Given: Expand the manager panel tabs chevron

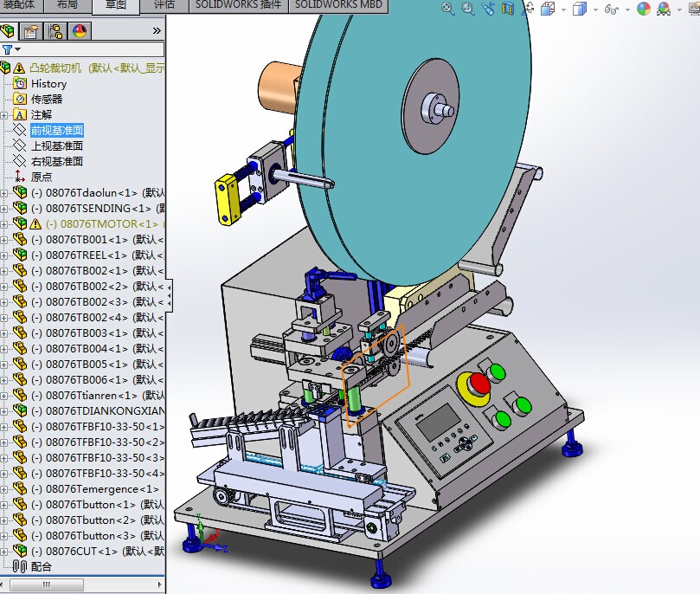Looking at the screenshot, I should (157, 31).
